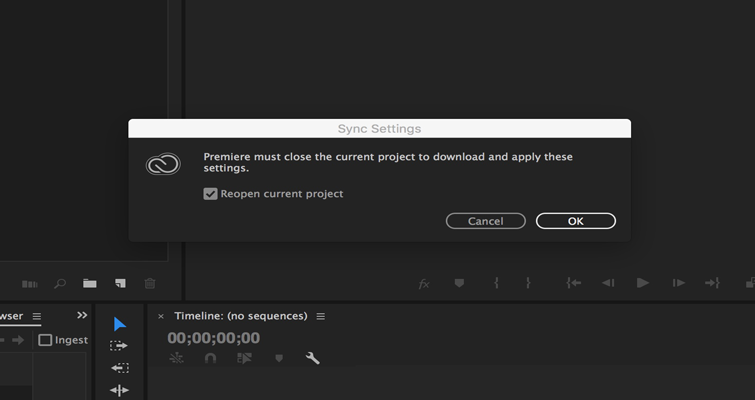Toggle global FX mute icon
755x400 pixels.
424,284
